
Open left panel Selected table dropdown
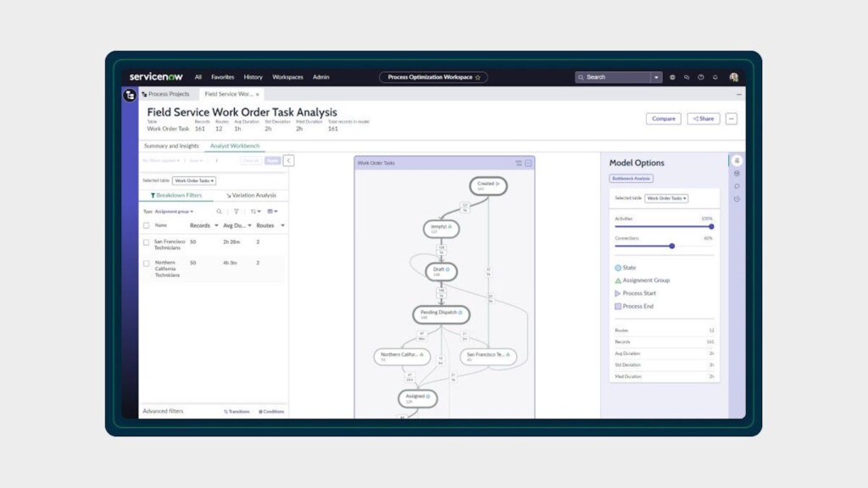194,181
